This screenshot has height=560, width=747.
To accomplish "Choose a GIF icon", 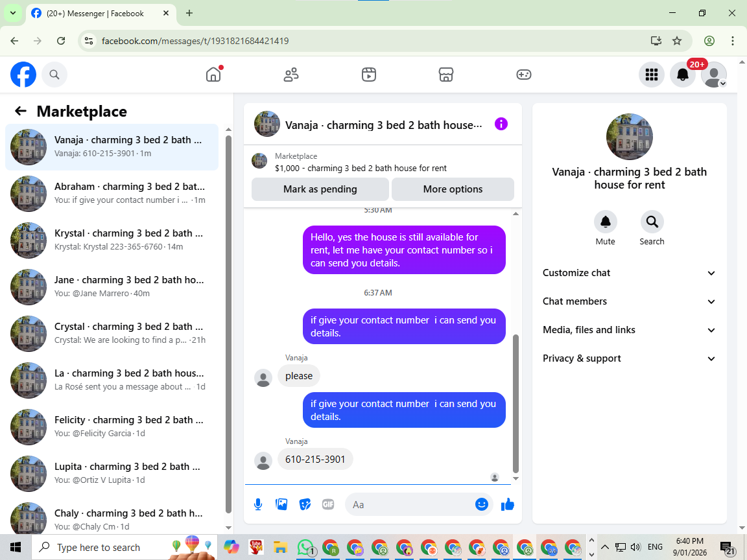I will click(x=328, y=504).
